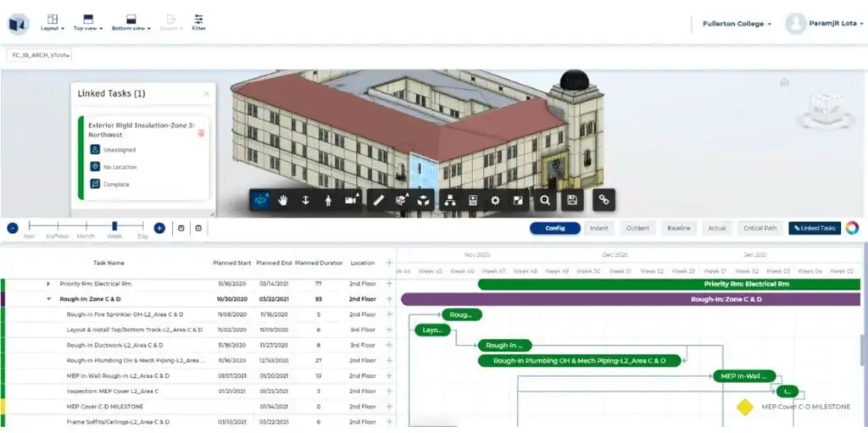Viewport: 868px width, 433px height.
Task: Click the magnifier search icon in viewer
Action: pos(546,200)
